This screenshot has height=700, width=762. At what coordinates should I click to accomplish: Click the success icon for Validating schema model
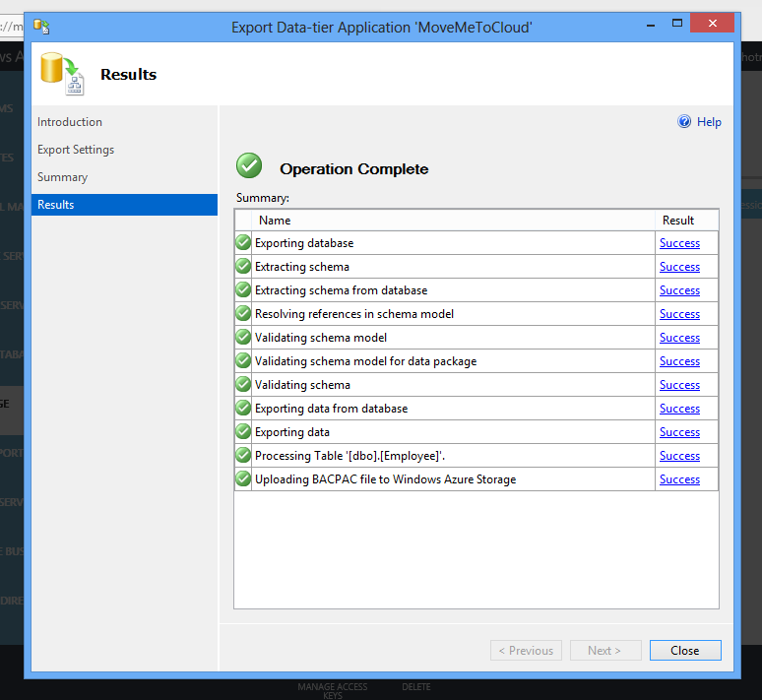[x=243, y=338]
